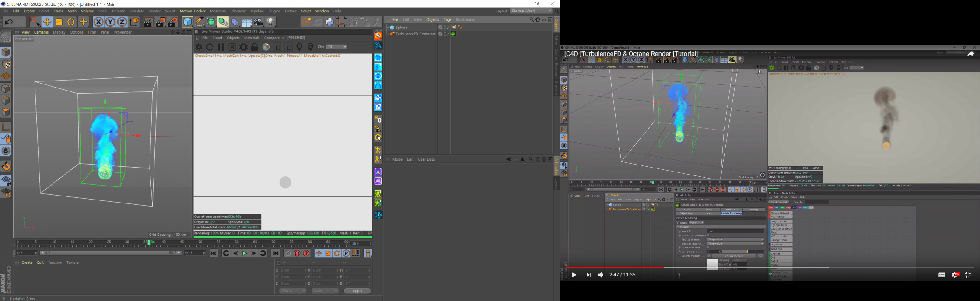The image size is (980, 301).
Task: Toggle Autokeying button
Action: 297,253
